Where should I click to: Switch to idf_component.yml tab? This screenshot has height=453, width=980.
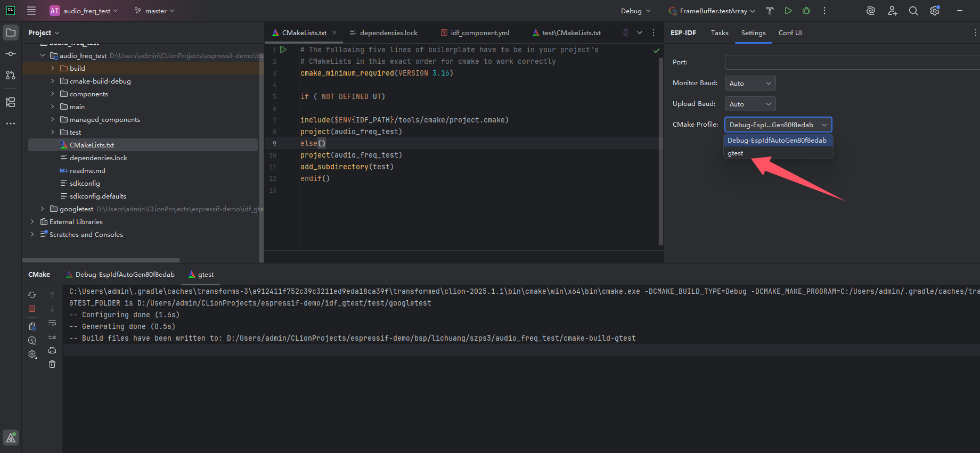click(x=475, y=32)
